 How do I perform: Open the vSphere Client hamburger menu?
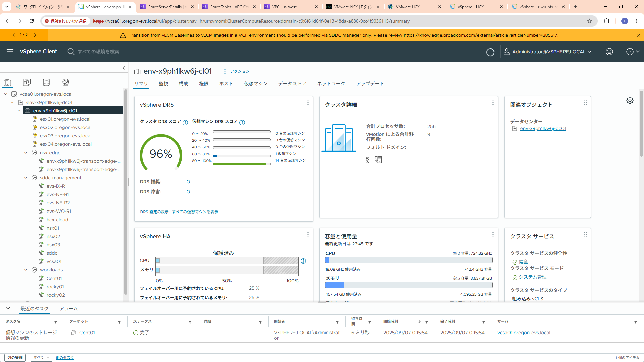pyautogui.click(x=10, y=52)
